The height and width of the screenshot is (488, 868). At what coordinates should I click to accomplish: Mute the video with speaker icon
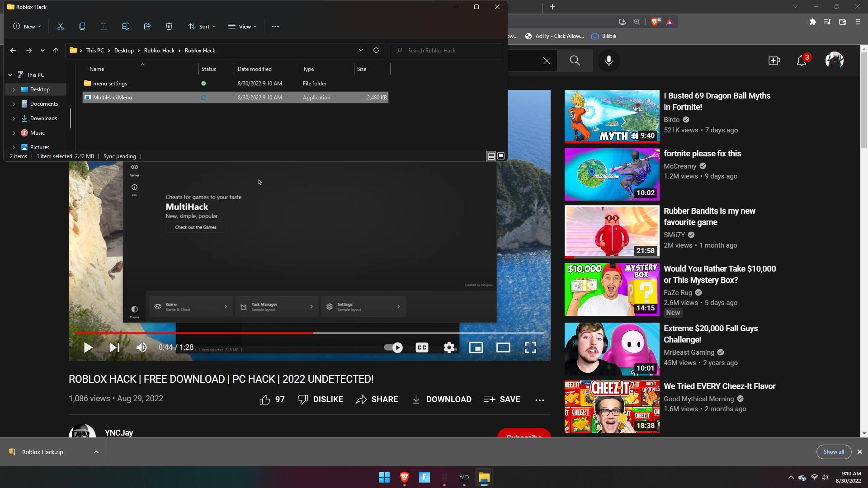coord(142,347)
